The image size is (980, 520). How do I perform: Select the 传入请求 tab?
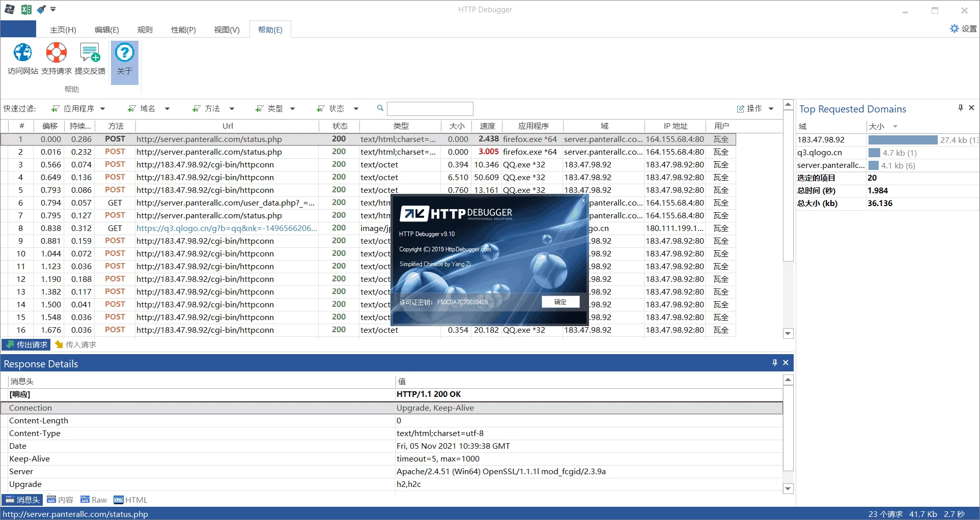click(76, 344)
